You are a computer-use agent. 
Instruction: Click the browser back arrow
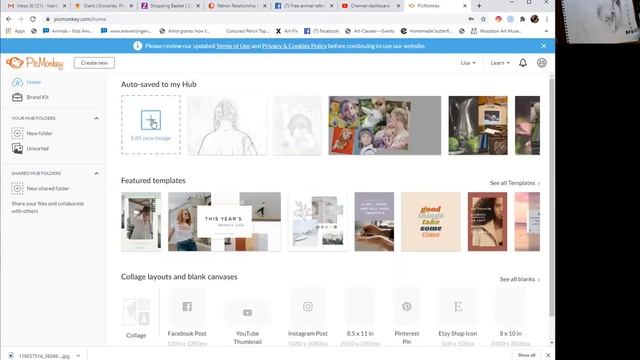click(x=9, y=19)
